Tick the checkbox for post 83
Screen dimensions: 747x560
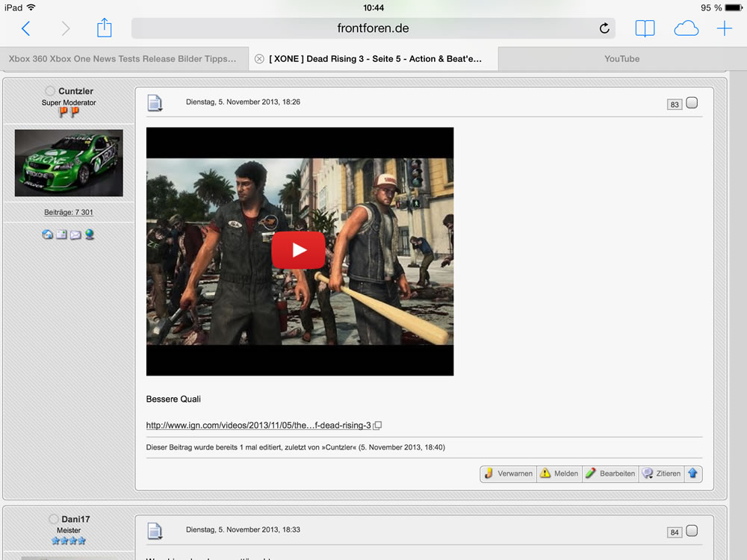pos(692,103)
